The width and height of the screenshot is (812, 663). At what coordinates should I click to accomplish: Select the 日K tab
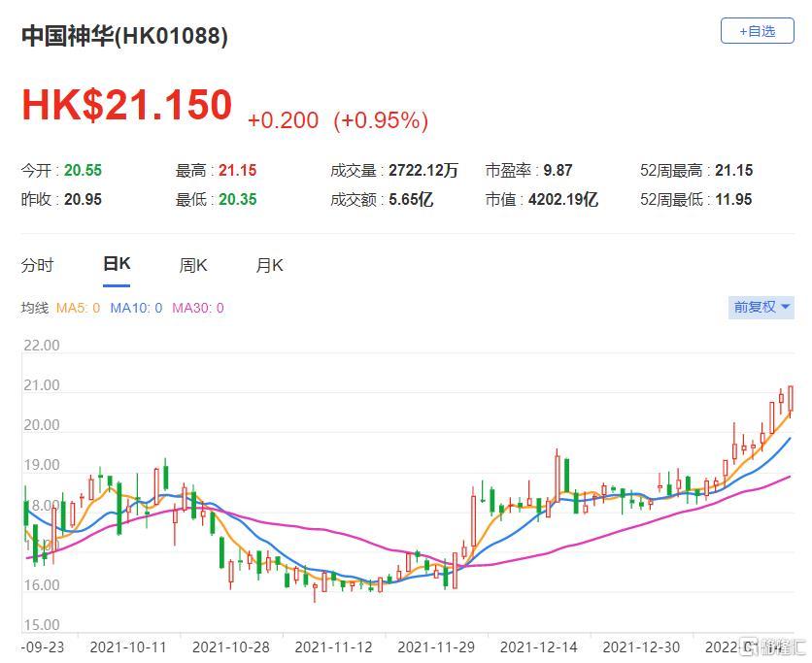(x=117, y=264)
